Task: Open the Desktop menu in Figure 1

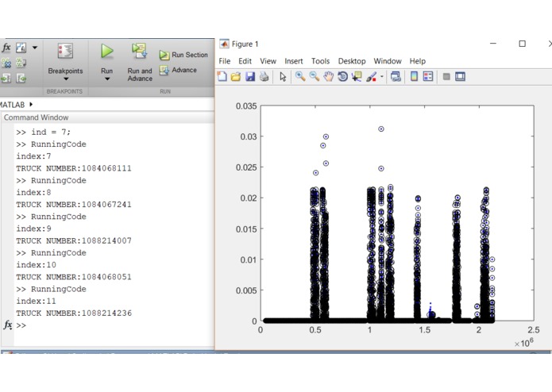Action: coord(352,61)
